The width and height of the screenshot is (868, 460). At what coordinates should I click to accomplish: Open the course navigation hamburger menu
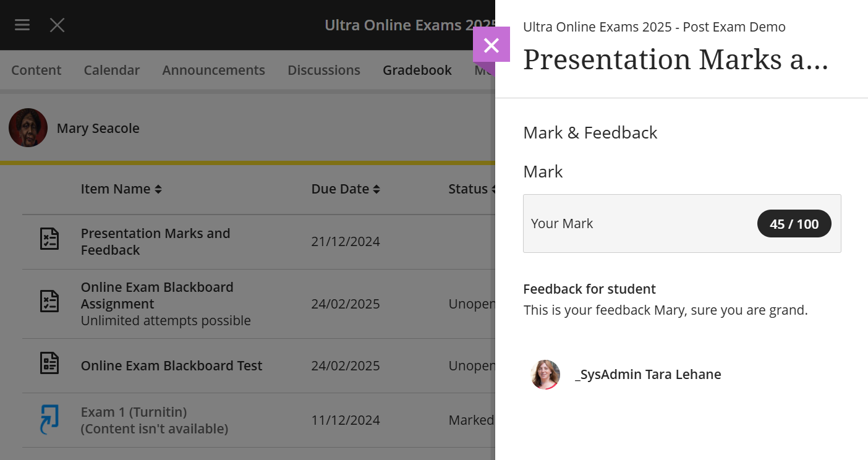pos(22,25)
